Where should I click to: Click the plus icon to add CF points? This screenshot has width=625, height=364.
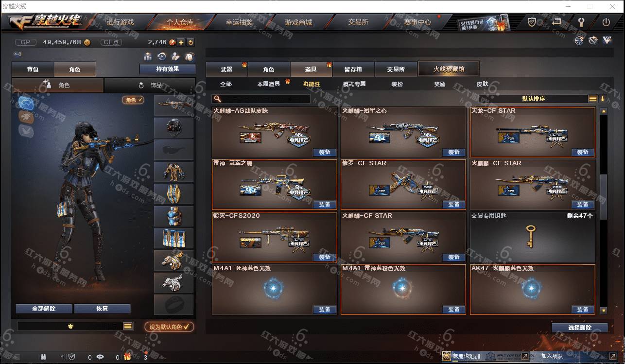(181, 42)
